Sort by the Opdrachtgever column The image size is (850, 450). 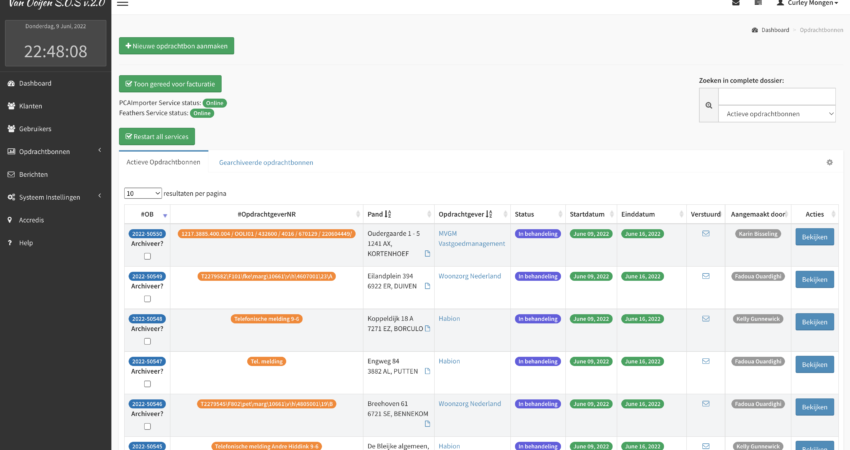(472, 215)
